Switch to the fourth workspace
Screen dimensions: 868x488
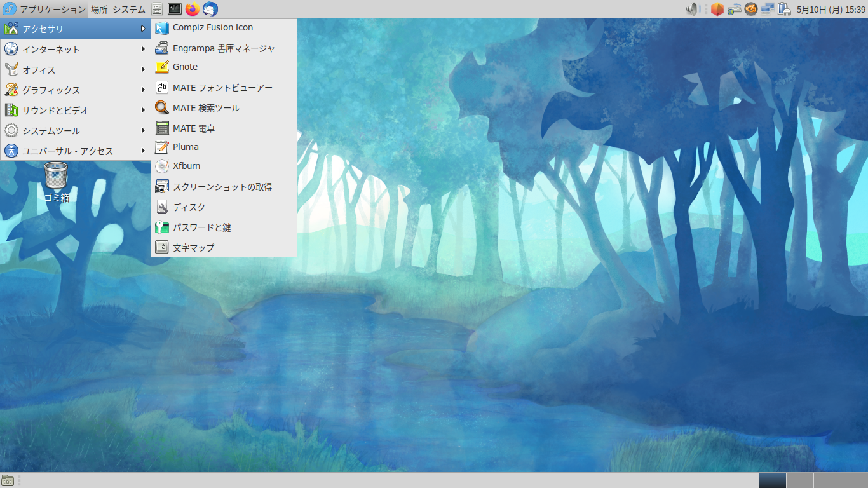(854, 480)
